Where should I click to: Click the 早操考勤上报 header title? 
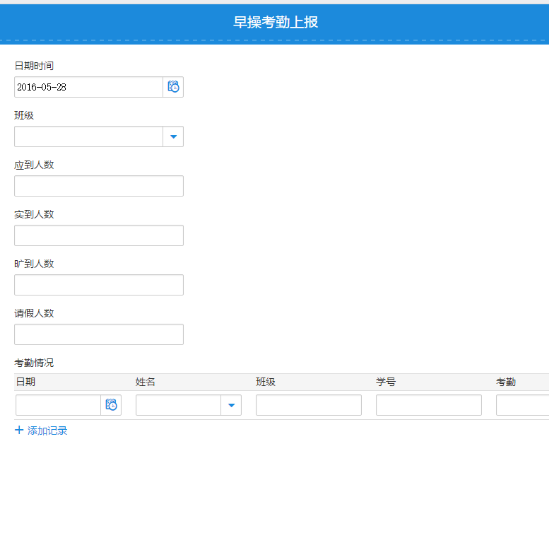coord(275,22)
